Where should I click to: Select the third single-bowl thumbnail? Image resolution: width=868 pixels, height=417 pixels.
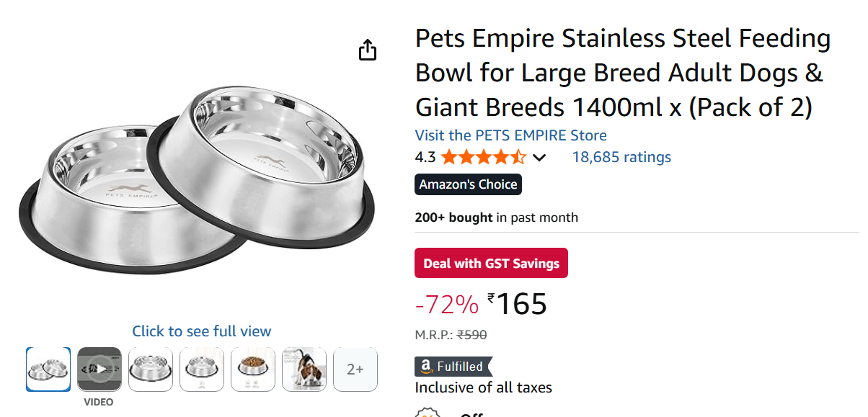[151, 369]
